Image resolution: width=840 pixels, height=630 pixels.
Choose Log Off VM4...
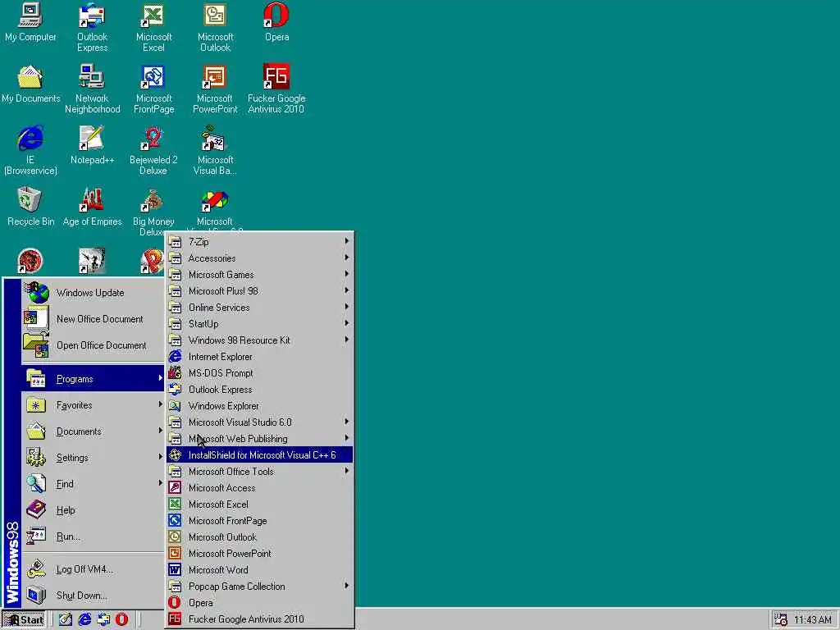pyautogui.click(x=93, y=569)
